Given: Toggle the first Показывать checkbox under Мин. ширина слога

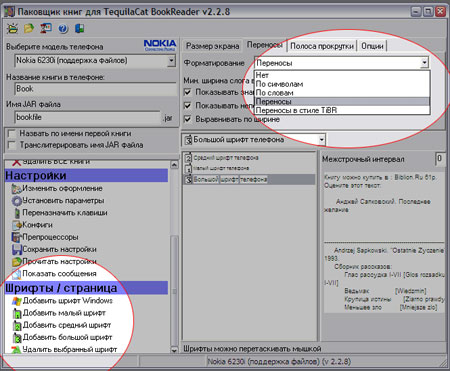Looking at the screenshot, I should click(x=188, y=92).
